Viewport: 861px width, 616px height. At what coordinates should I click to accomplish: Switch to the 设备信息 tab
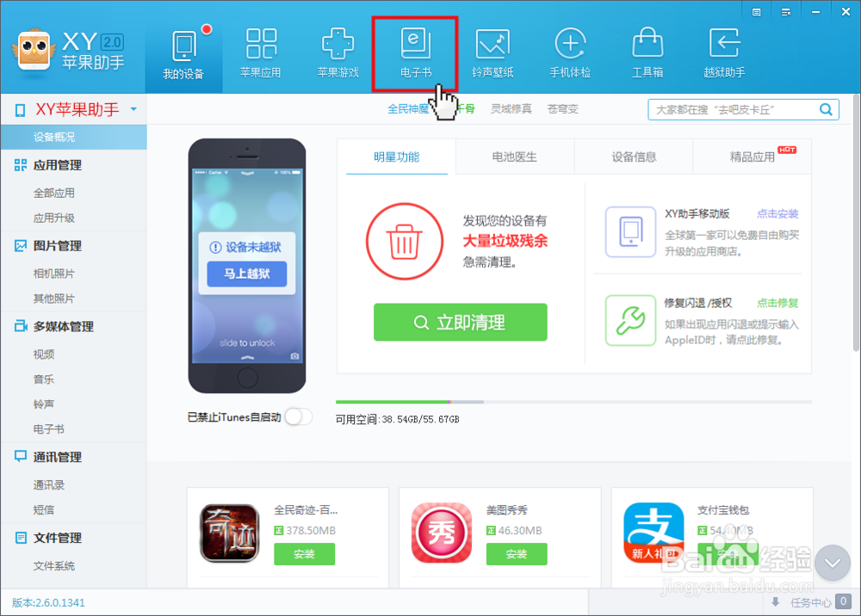tap(635, 157)
